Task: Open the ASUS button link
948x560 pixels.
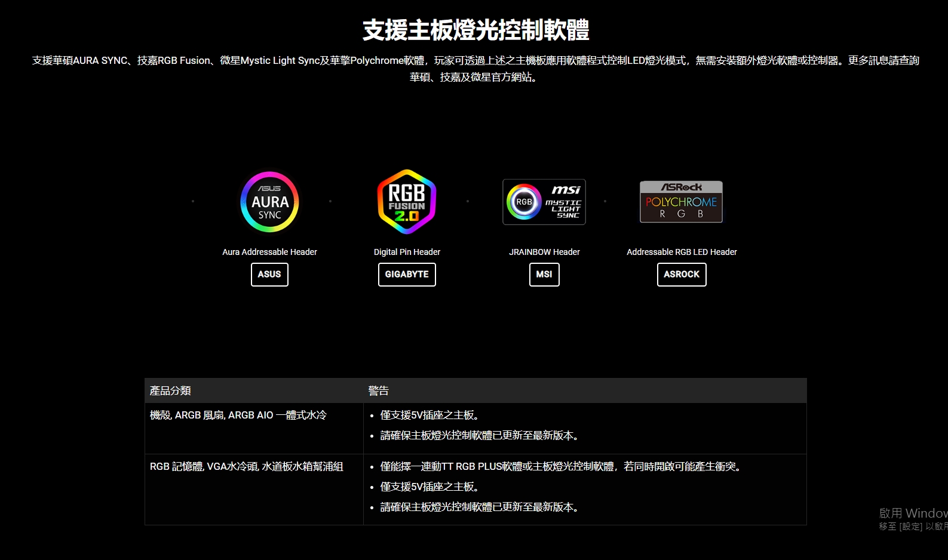Action: [x=269, y=275]
